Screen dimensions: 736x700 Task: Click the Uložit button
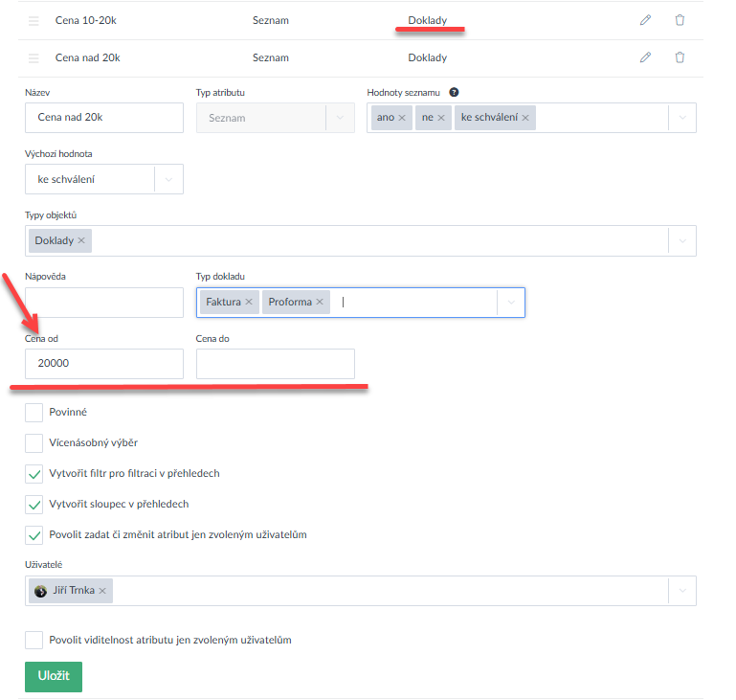[54, 676]
